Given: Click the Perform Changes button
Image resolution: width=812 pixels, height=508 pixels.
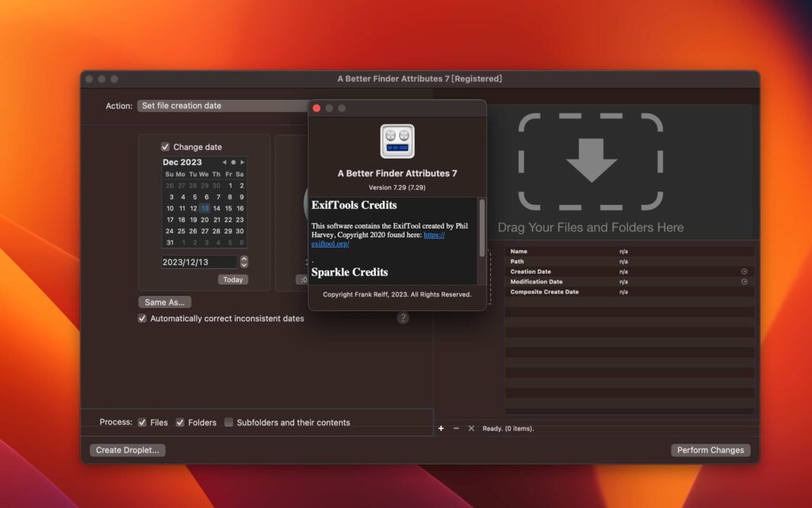Looking at the screenshot, I should [710, 450].
